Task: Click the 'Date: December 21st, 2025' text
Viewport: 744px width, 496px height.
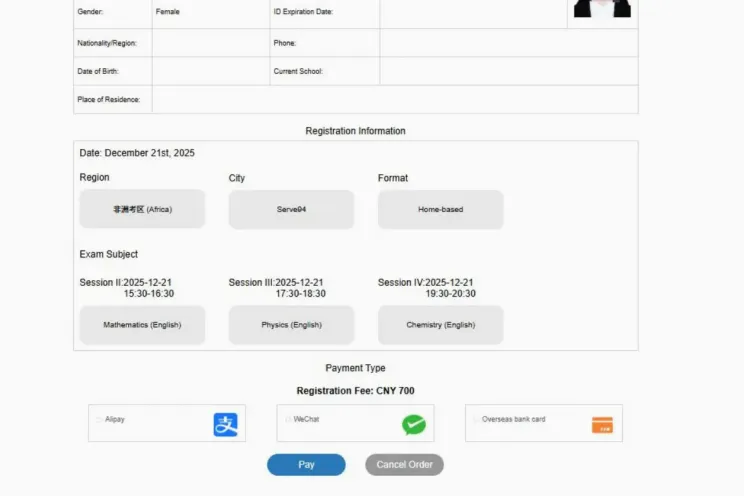Action: coord(137,153)
